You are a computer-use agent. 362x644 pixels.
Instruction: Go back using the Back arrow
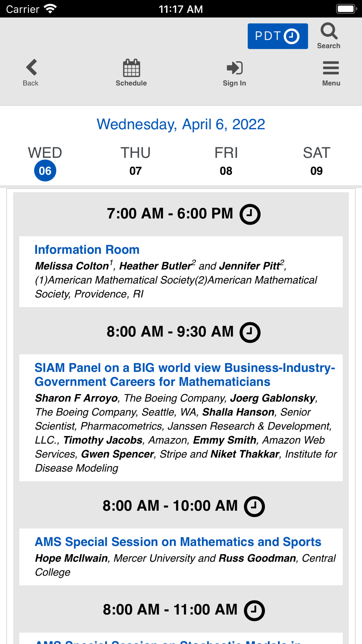tap(31, 72)
